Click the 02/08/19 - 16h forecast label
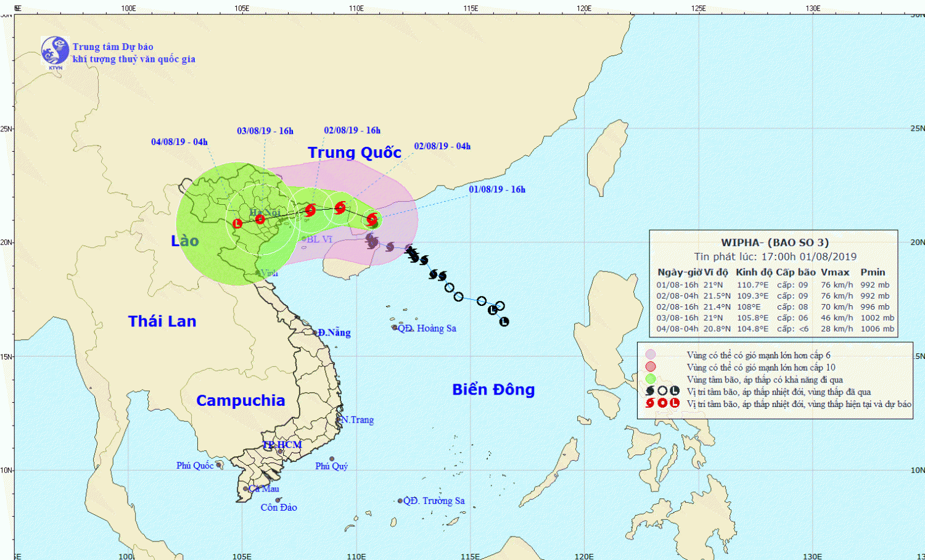 point(352,130)
